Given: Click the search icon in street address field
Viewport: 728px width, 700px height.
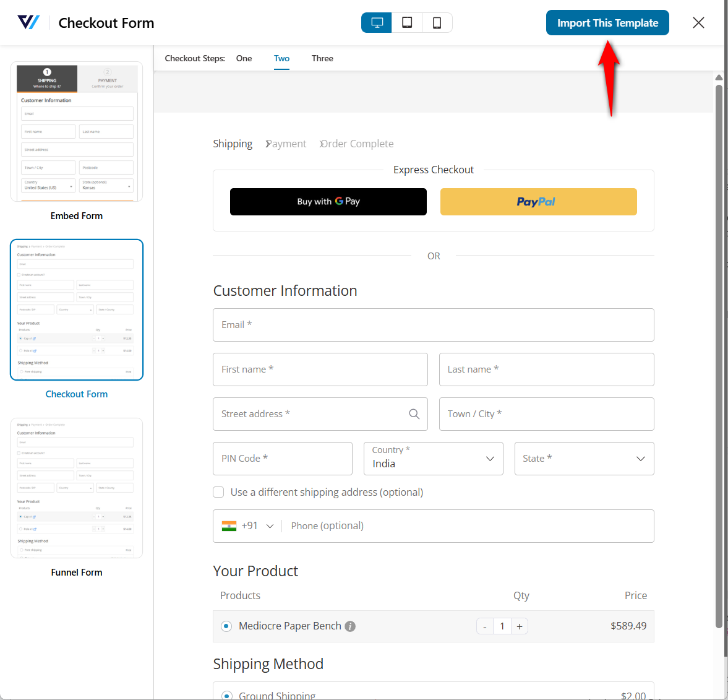Looking at the screenshot, I should (x=414, y=413).
